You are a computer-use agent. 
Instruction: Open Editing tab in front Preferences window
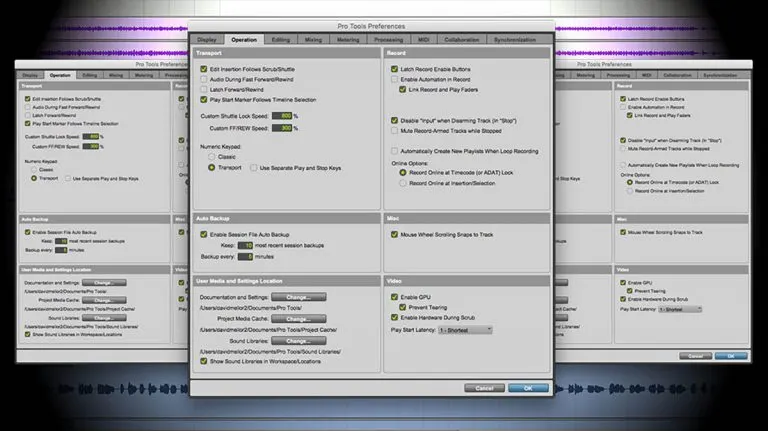[281, 40]
